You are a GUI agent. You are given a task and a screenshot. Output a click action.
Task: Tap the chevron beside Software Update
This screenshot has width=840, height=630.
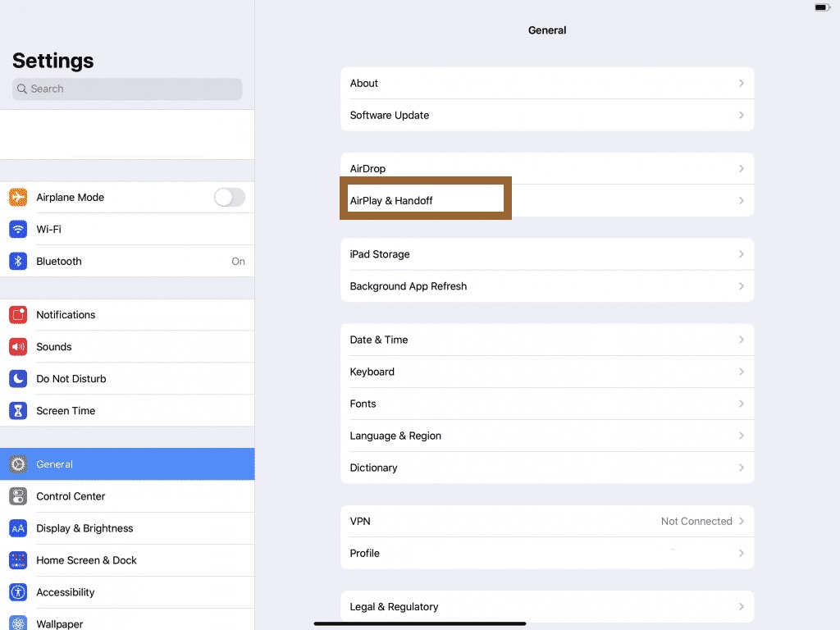[741, 116]
